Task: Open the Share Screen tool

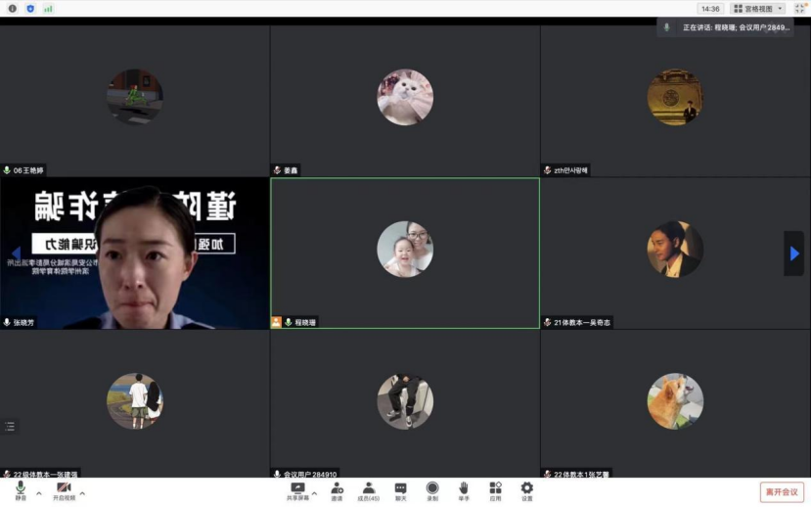Action: 297,489
